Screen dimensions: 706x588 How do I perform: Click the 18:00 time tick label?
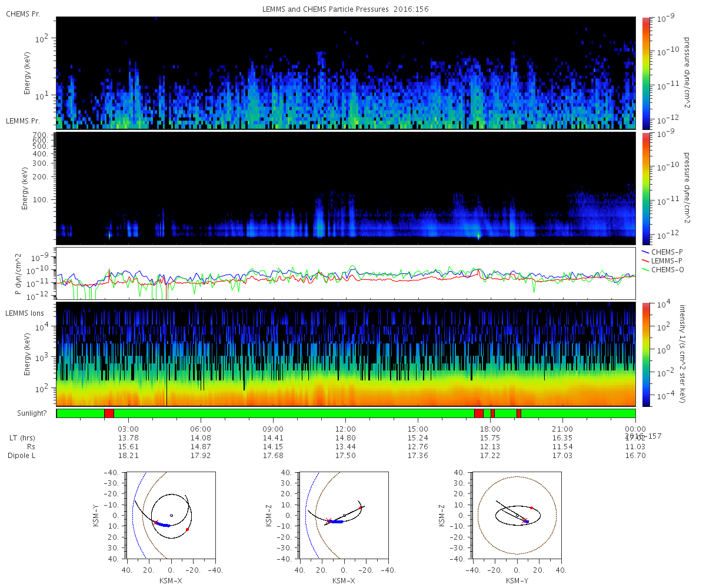[x=491, y=429]
